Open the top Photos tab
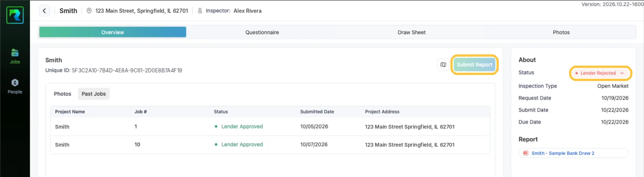The height and width of the screenshot is (177, 644). coord(561,32)
